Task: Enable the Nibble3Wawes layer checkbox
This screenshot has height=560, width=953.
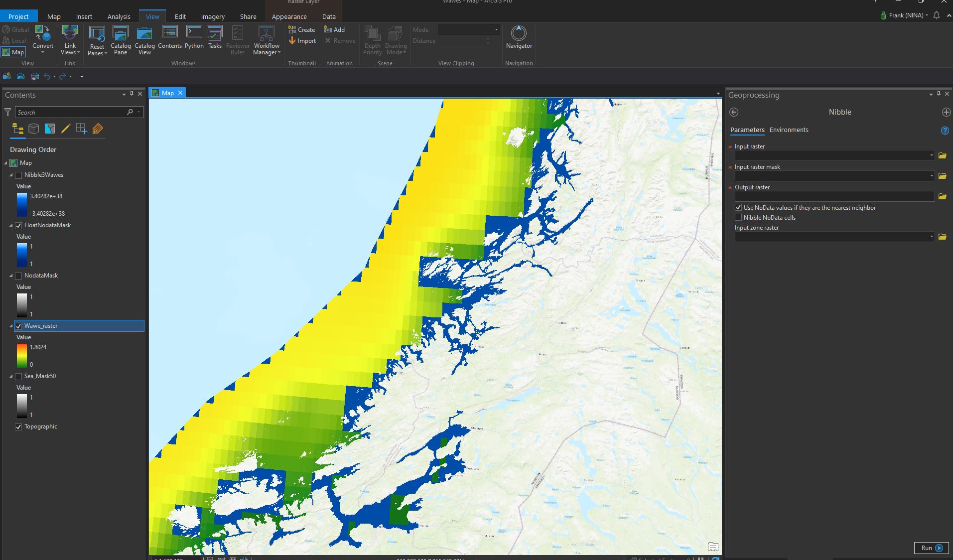Action: [x=19, y=175]
